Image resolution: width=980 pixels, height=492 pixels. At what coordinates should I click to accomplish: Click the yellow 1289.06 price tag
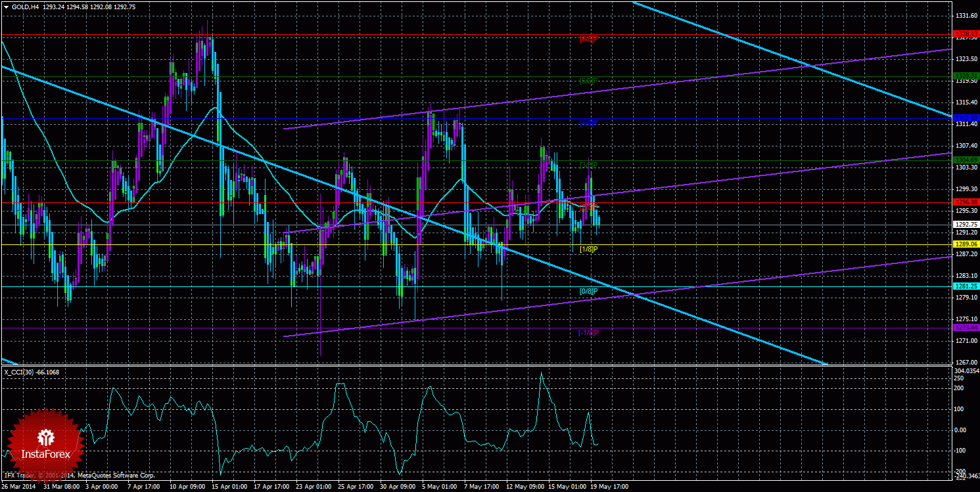pos(966,244)
